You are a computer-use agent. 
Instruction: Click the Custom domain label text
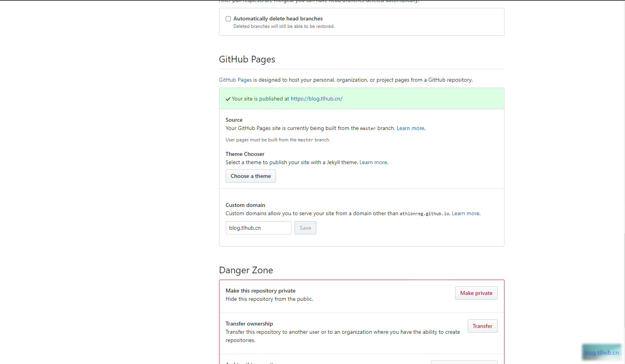tap(245, 205)
